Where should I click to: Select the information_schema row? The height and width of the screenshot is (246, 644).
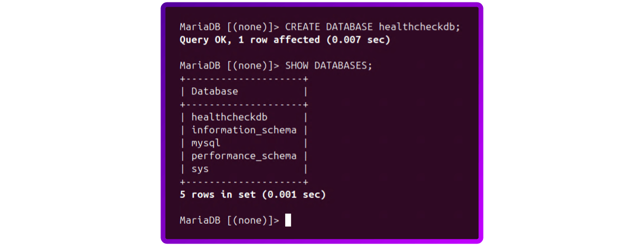[x=244, y=130]
